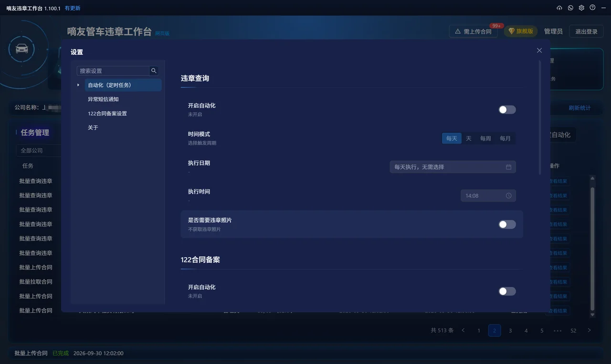Click the 刷新统计 link

[579, 108]
